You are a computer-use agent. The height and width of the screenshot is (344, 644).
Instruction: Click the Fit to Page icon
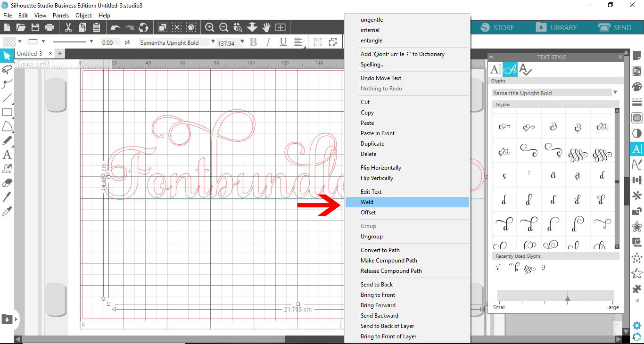tap(281, 27)
